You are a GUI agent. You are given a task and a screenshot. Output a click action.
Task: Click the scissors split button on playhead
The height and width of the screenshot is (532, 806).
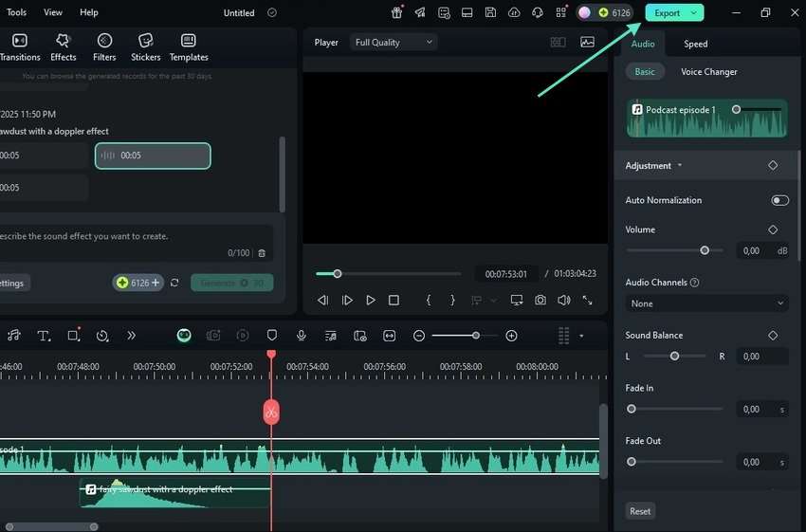click(271, 412)
